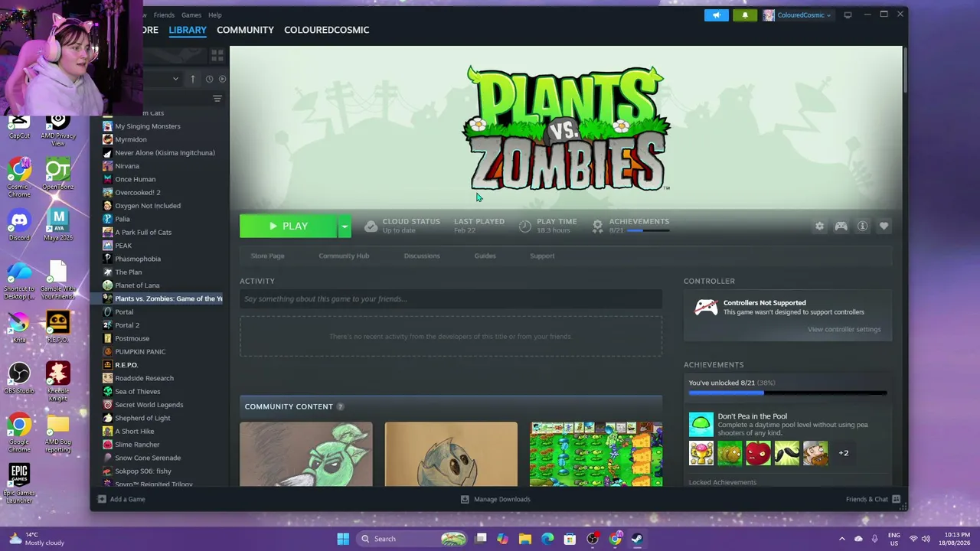Click the ready-to-play filter icon

tap(223, 79)
